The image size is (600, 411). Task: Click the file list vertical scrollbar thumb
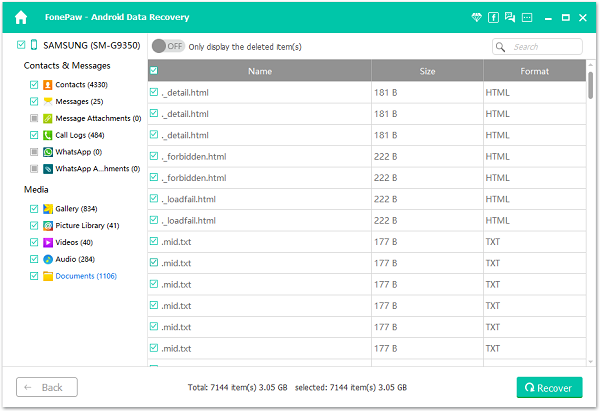590,85
